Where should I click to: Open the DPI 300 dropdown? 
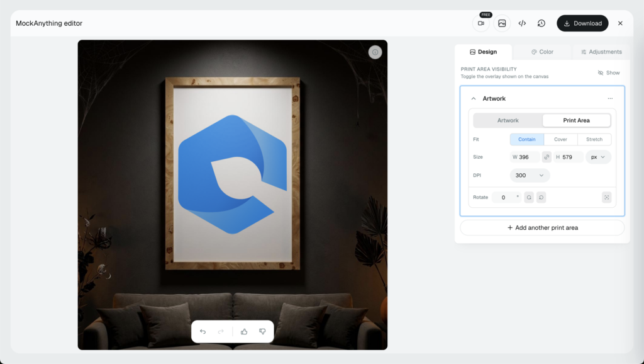tap(530, 175)
